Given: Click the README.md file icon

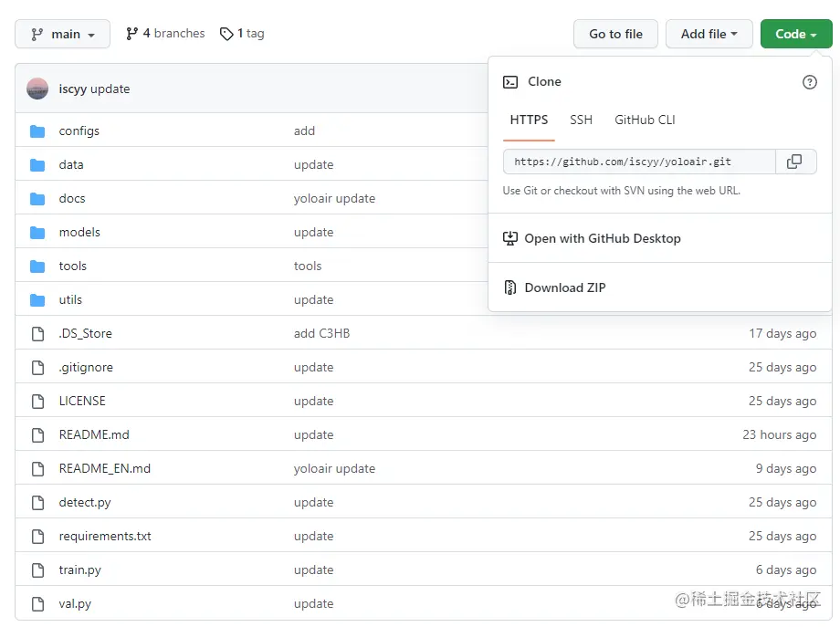Looking at the screenshot, I should [38, 434].
